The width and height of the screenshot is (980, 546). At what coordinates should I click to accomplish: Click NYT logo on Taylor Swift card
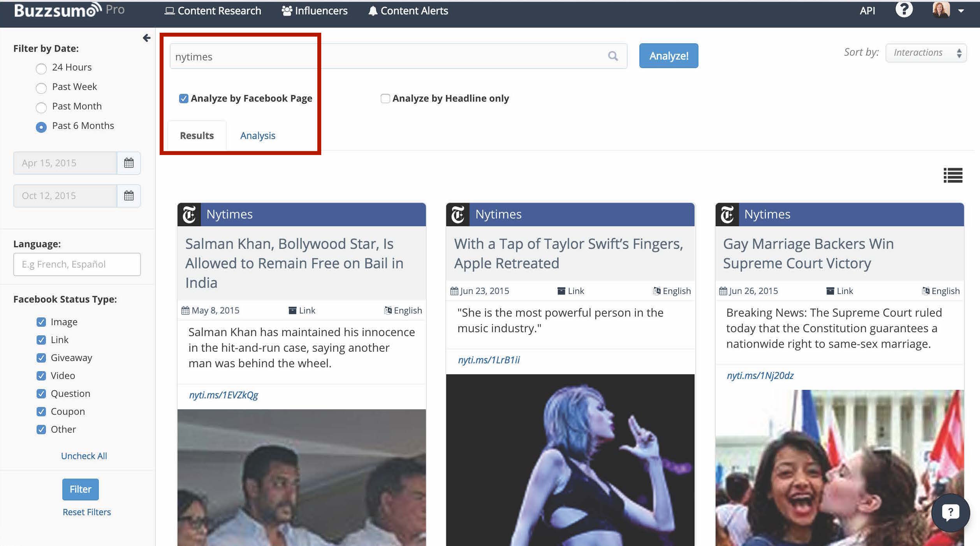458,214
